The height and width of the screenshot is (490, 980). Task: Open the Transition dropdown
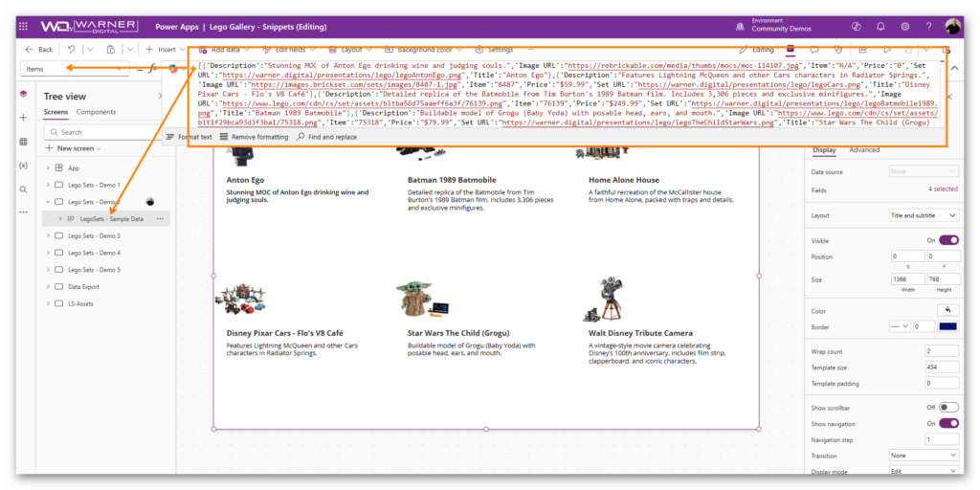click(924, 456)
